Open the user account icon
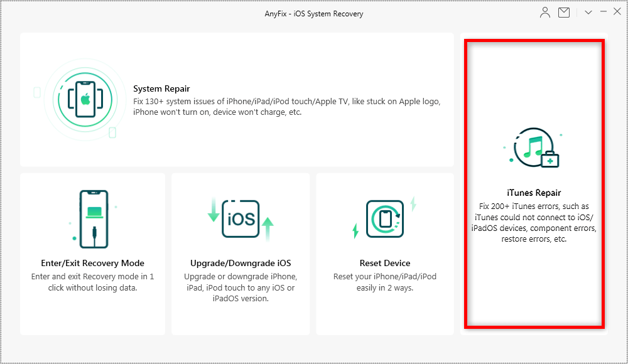The width and height of the screenshot is (628, 364). pos(544,13)
